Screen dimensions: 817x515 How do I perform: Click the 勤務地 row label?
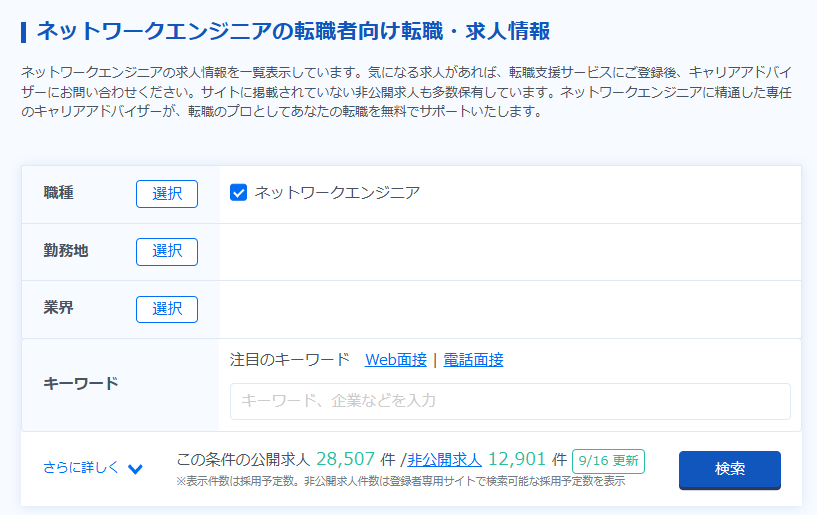click(x=66, y=251)
